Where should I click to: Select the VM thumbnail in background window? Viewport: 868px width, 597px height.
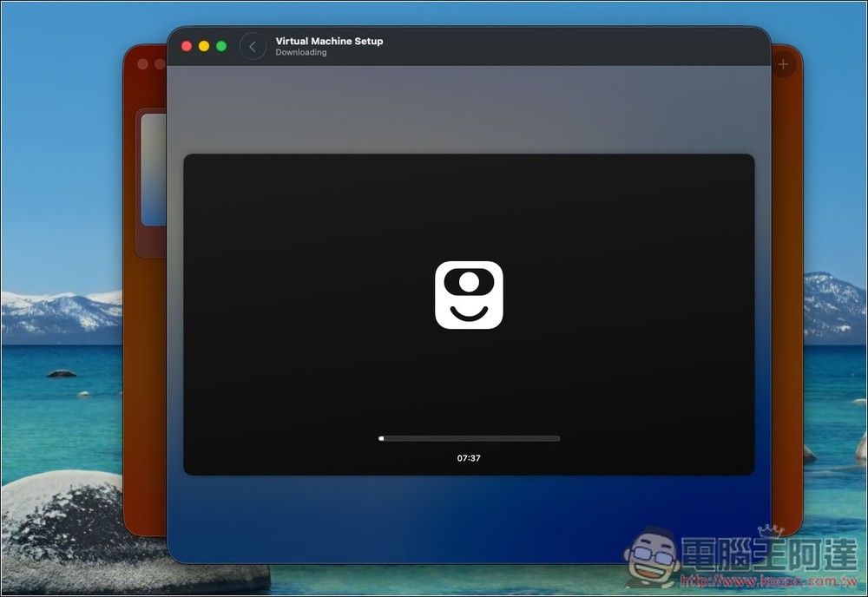click(154, 169)
